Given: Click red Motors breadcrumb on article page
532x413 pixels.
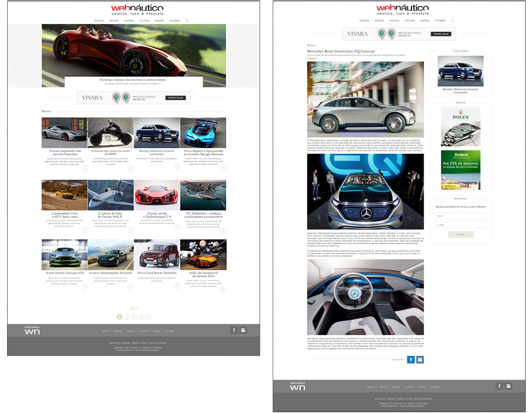Looking at the screenshot, I should pyautogui.click(x=311, y=45).
